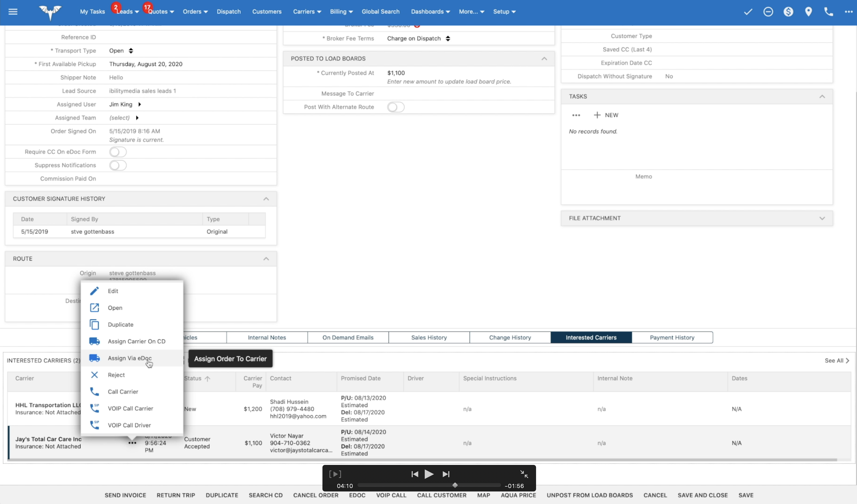Viewport: 857px width, 504px height.
Task: Open the Broker Fee Terms dropdown
Action: [x=418, y=38]
